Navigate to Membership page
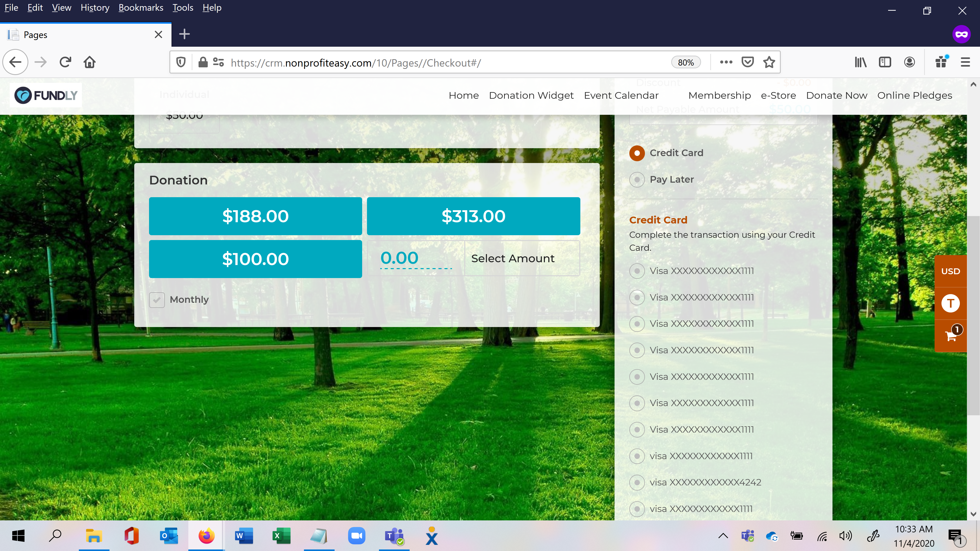 click(719, 95)
